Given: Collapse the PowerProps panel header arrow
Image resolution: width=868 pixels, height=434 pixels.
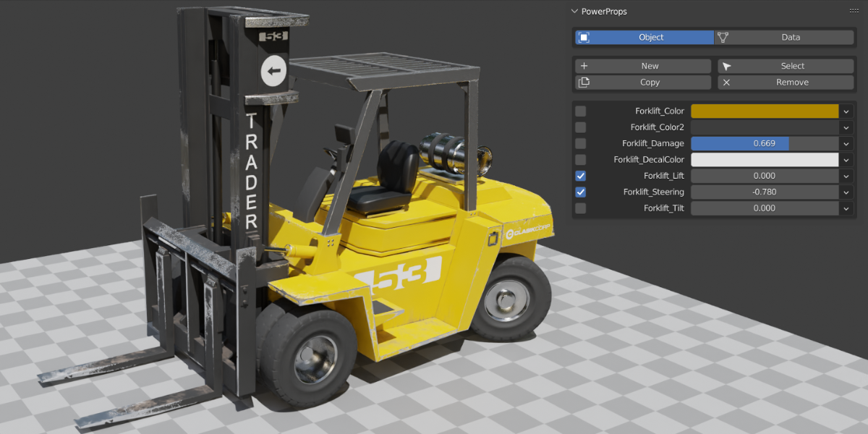Looking at the screenshot, I should click(575, 12).
